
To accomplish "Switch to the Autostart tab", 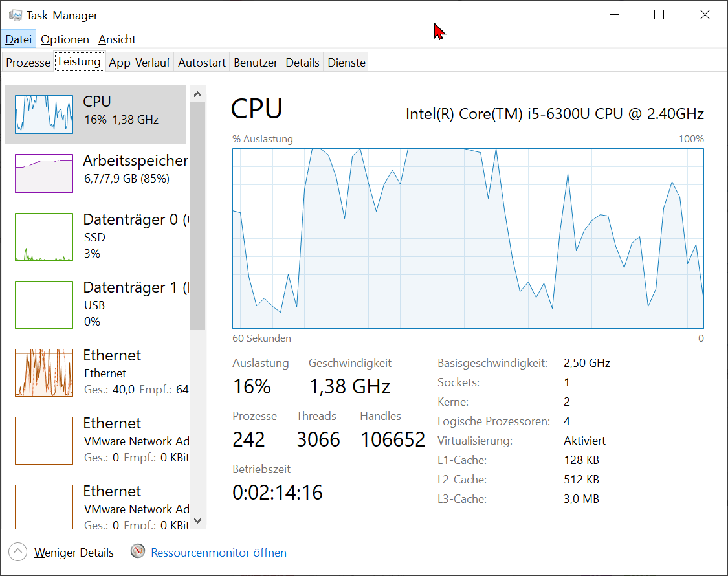I will [202, 62].
